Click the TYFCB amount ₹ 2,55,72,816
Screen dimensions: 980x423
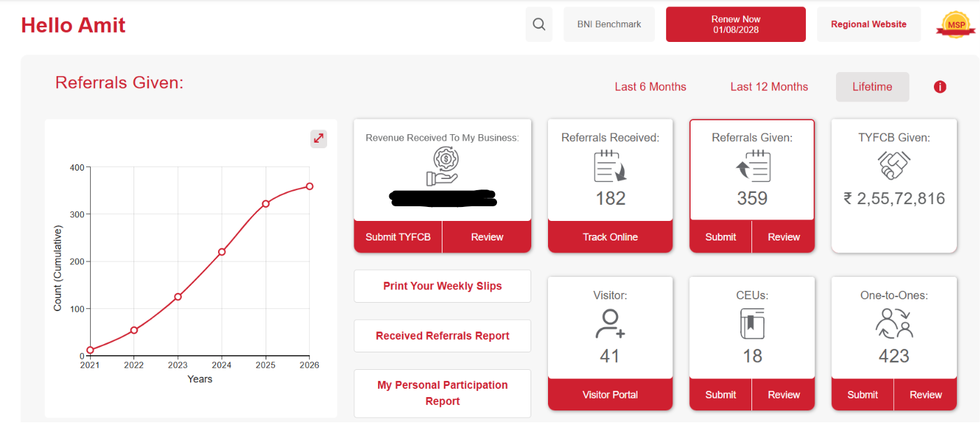(894, 199)
